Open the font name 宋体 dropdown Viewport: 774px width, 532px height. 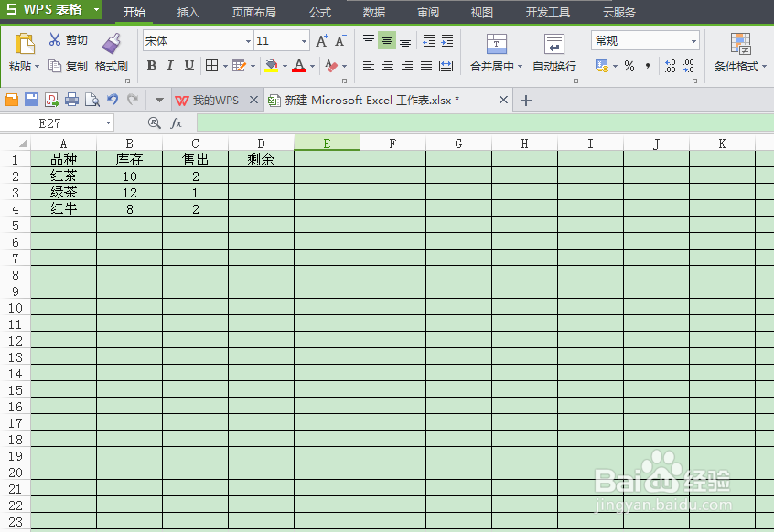(x=249, y=41)
